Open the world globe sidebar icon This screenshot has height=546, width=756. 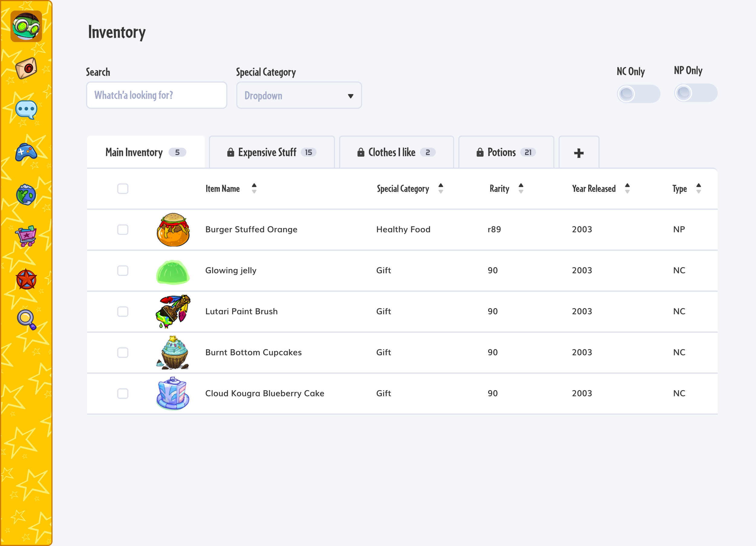(x=26, y=195)
